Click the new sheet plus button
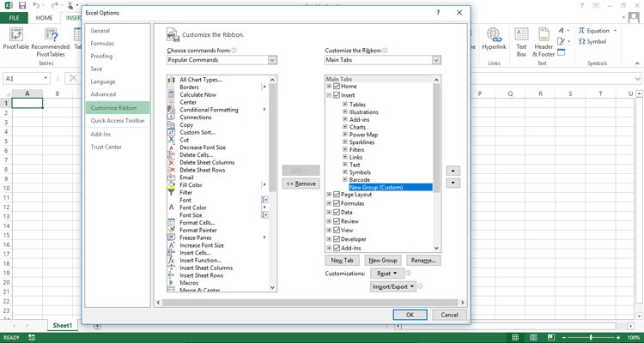Screen dimensions: 644x343 pyautogui.click(x=97, y=326)
